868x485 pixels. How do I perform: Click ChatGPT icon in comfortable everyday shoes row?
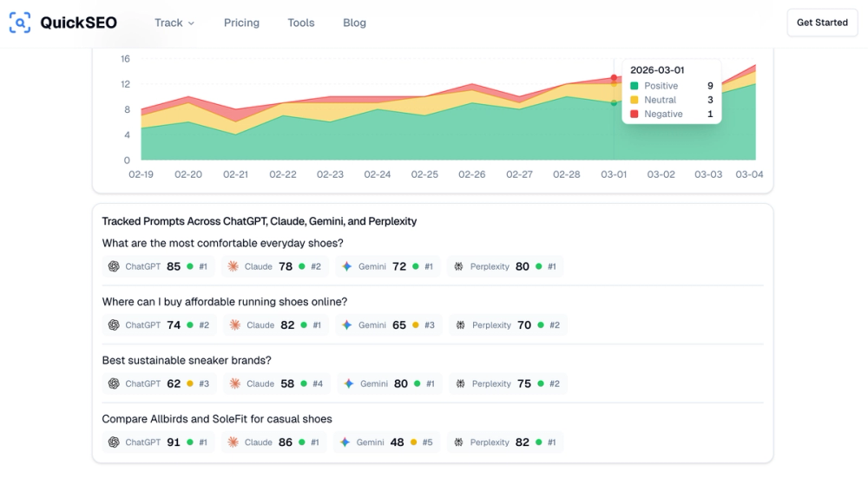pyautogui.click(x=114, y=266)
